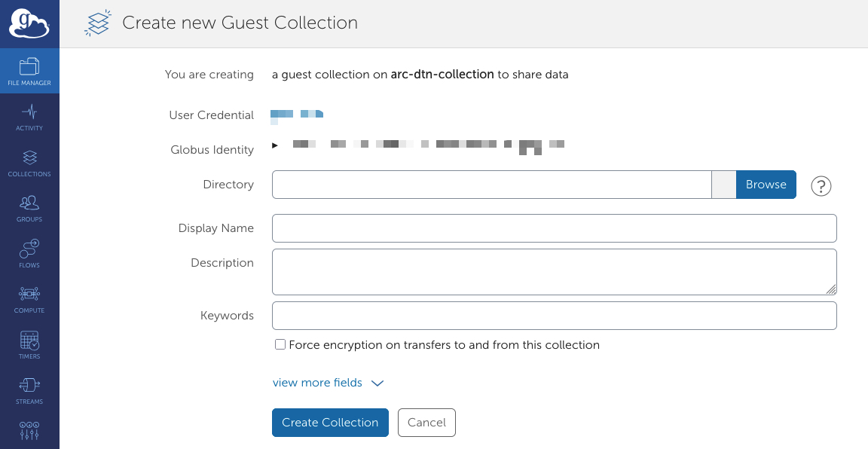Navigate to Flows in sidebar
868x449 pixels.
tap(29, 254)
